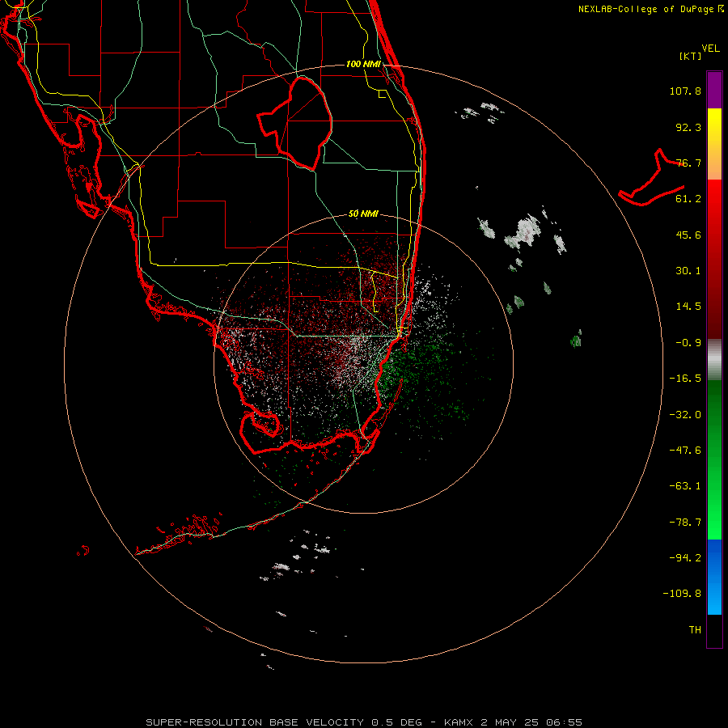Click the 107.8 velocity scale value

[x=685, y=91]
